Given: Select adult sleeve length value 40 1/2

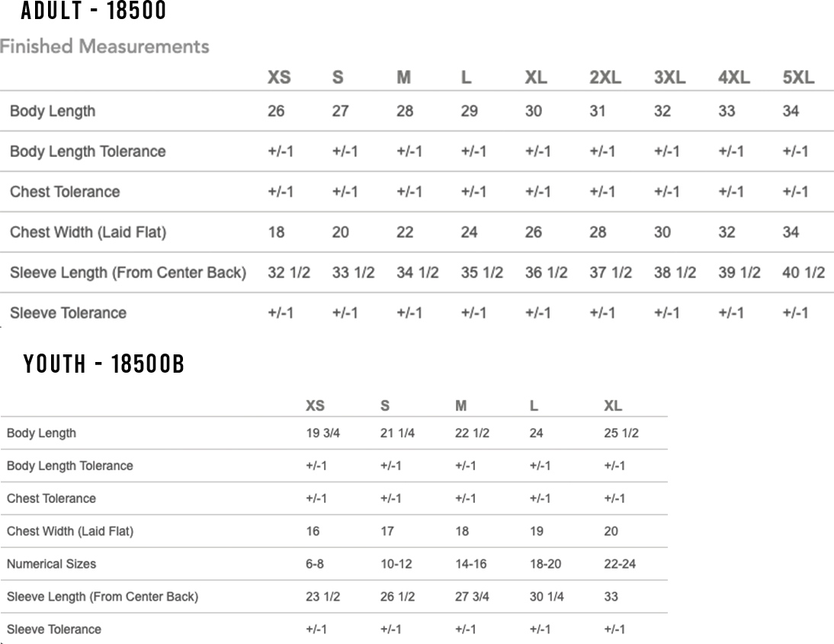Looking at the screenshot, I should coord(804,273).
